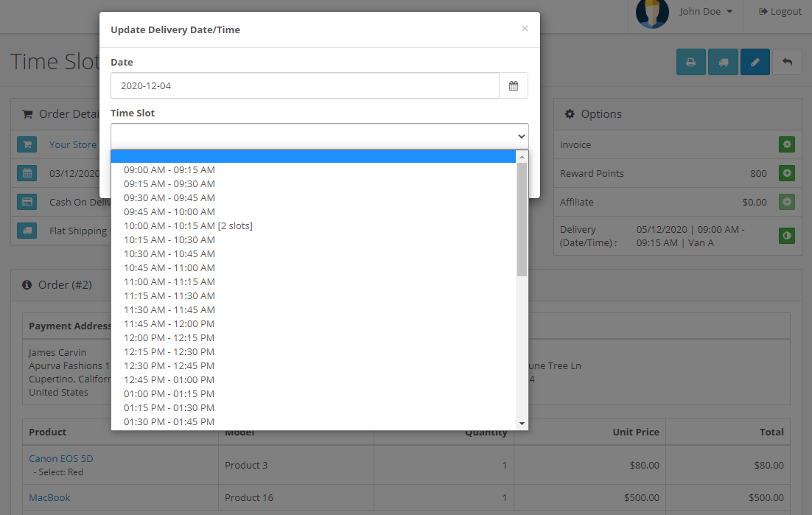Select 01:00 PM - 01:15 PM slot
812x515 pixels.
click(313, 393)
